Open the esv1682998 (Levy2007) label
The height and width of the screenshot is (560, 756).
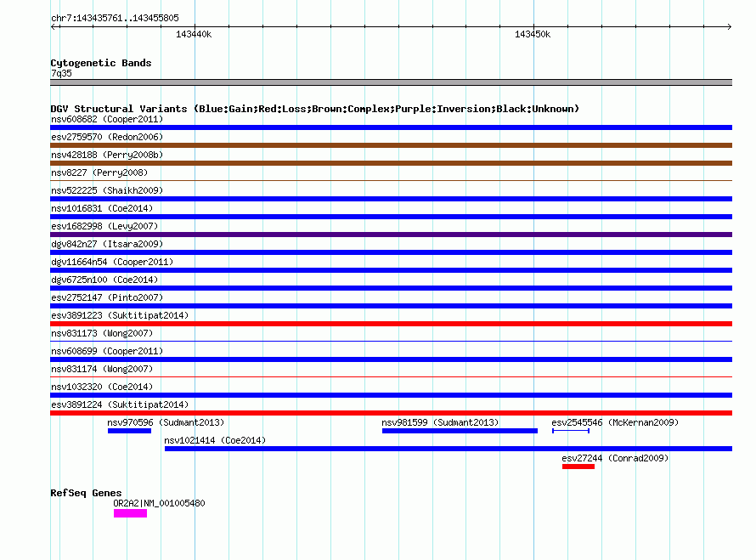coord(104,226)
